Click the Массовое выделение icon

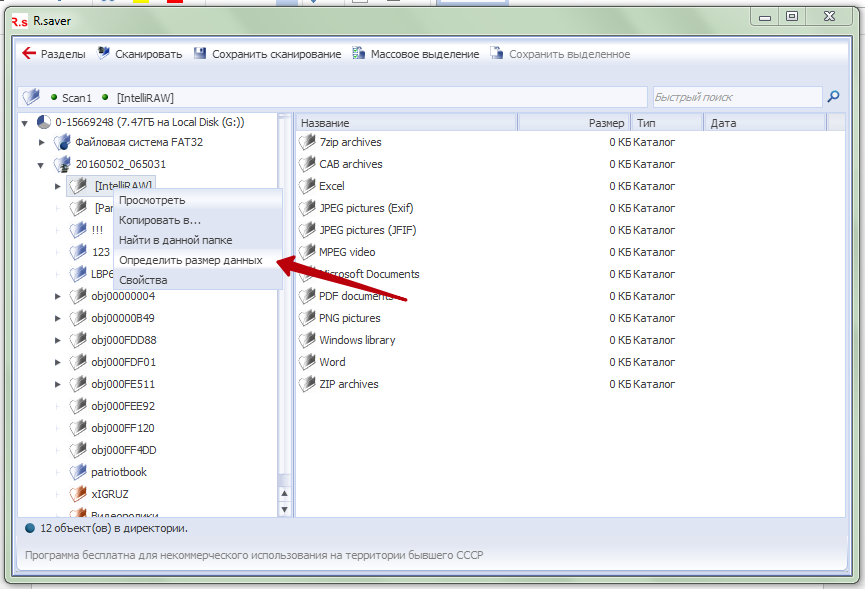coord(359,53)
